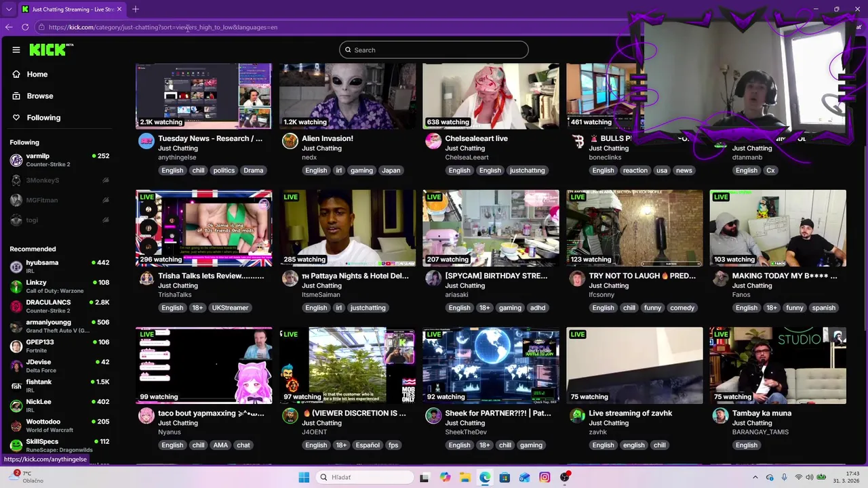Viewport: 868px width, 488px height.
Task: Click the Home house icon
Action: 16,74
